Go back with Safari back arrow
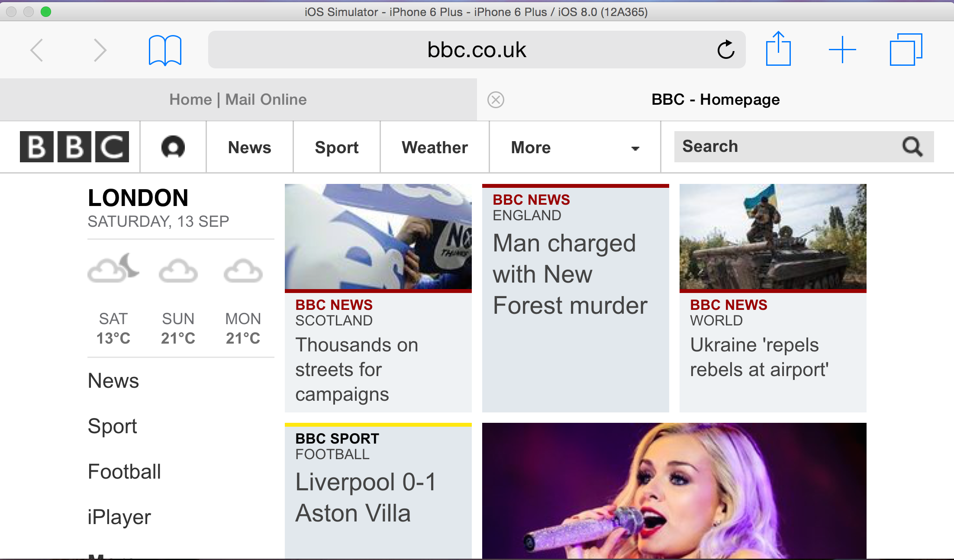The height and width of the screenshot is (560, 954). (37, 50)
